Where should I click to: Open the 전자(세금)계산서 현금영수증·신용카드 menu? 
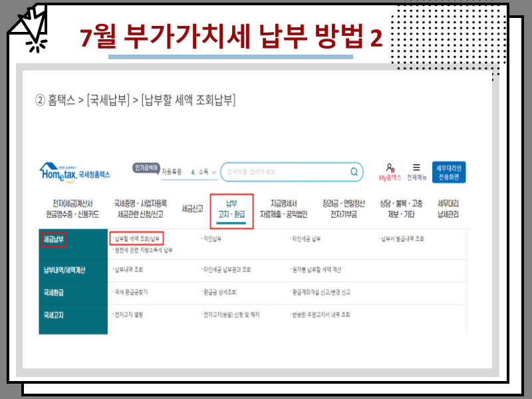click(x=72, y=209)
